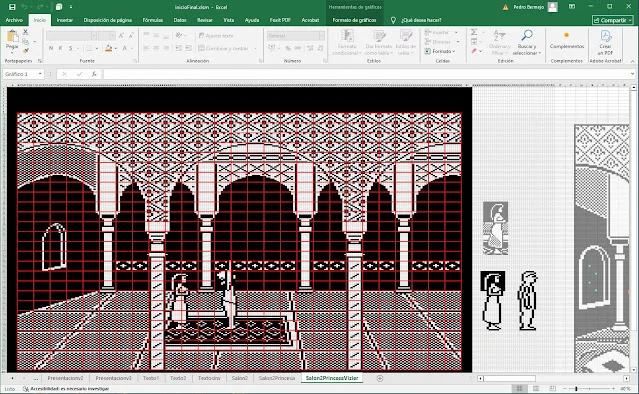Open the Formato cells dropdown

tap(440, 51)
